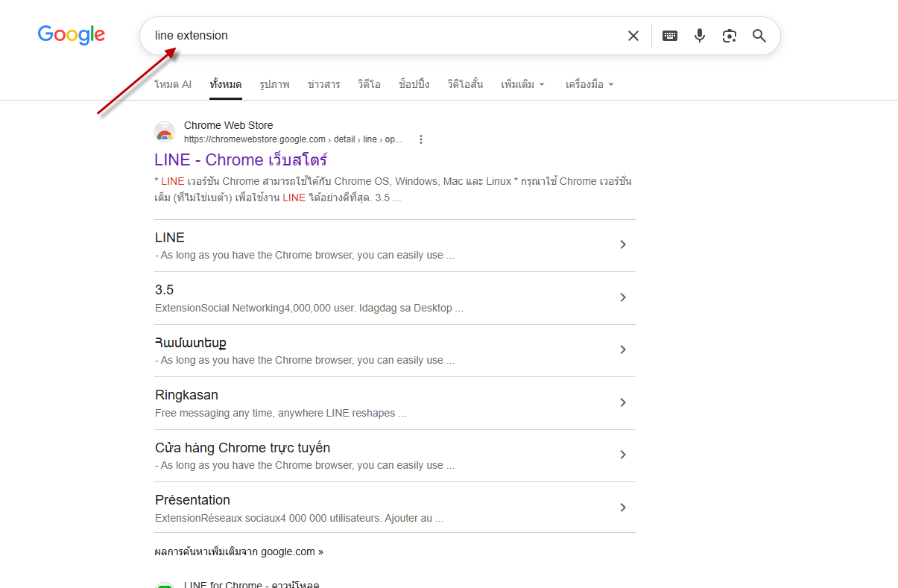898x588 pixels.
Task: Click the chromewebstore.google.com URL breadcrumb
Action: coord(293,139)
